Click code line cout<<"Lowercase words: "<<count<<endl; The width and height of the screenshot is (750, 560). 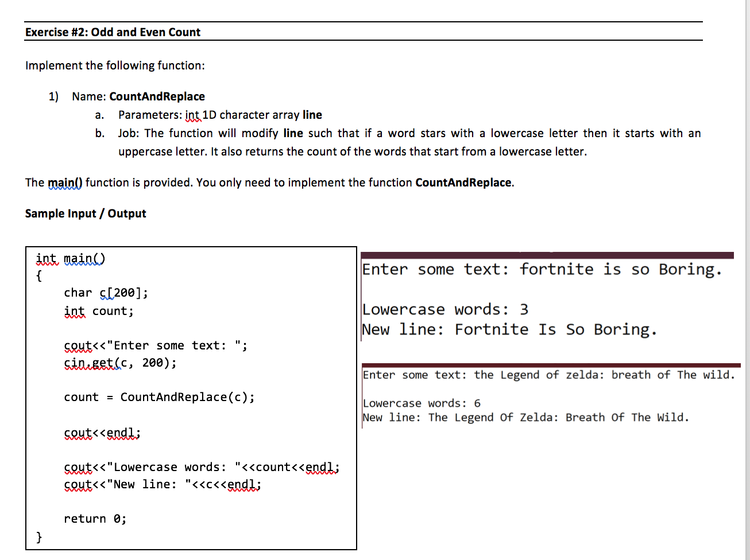pyautogui.click(x=202, y=467)
